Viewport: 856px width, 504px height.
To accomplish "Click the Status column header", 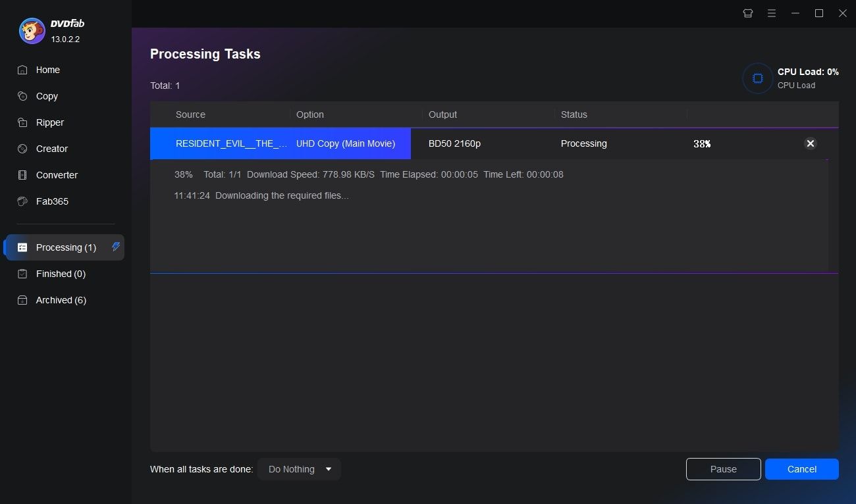I will 574,114.
